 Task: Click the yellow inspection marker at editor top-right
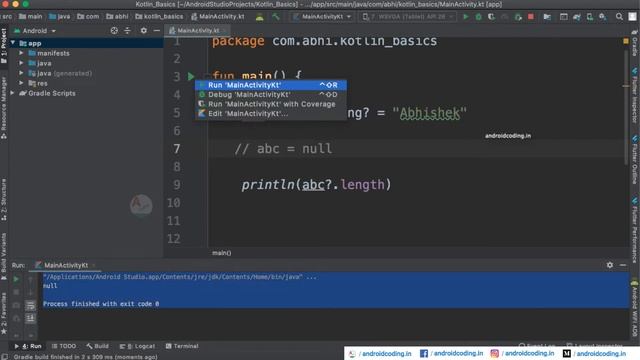tap(626, 41)
